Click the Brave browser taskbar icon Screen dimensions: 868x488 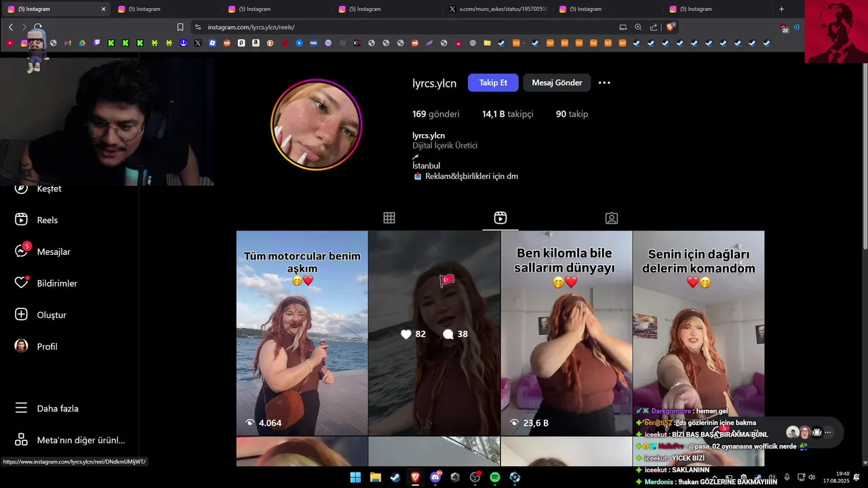point(415,477)
